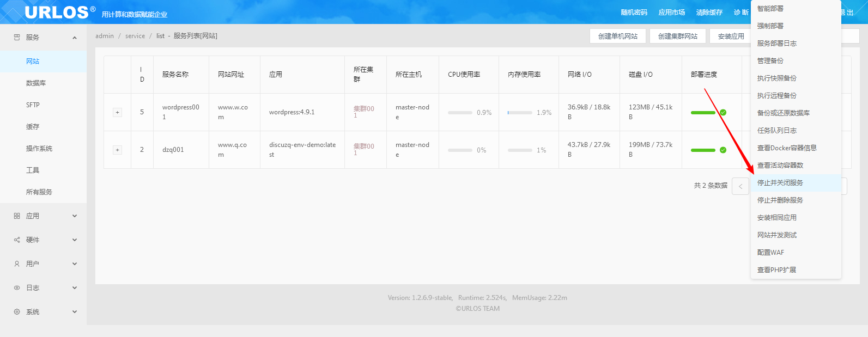Open 数据库 in the sidebar
This screenshot has height=337, width=868.
43,83
